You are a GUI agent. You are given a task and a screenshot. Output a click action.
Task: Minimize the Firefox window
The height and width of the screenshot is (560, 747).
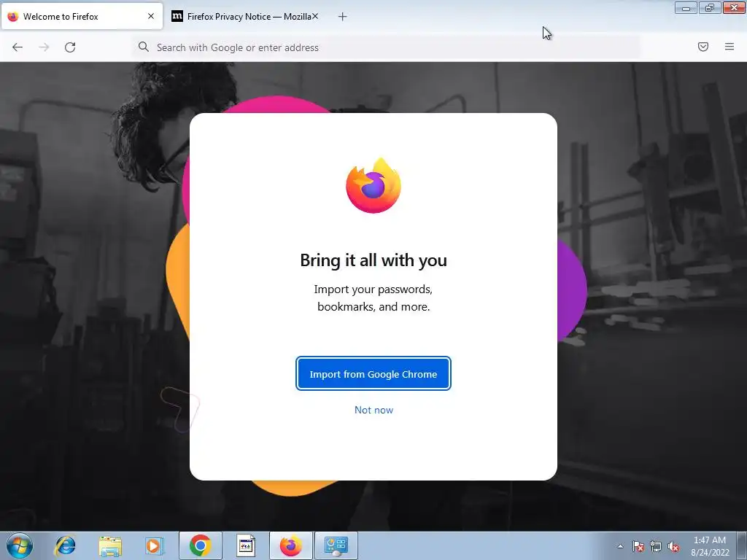click(686, 8)
